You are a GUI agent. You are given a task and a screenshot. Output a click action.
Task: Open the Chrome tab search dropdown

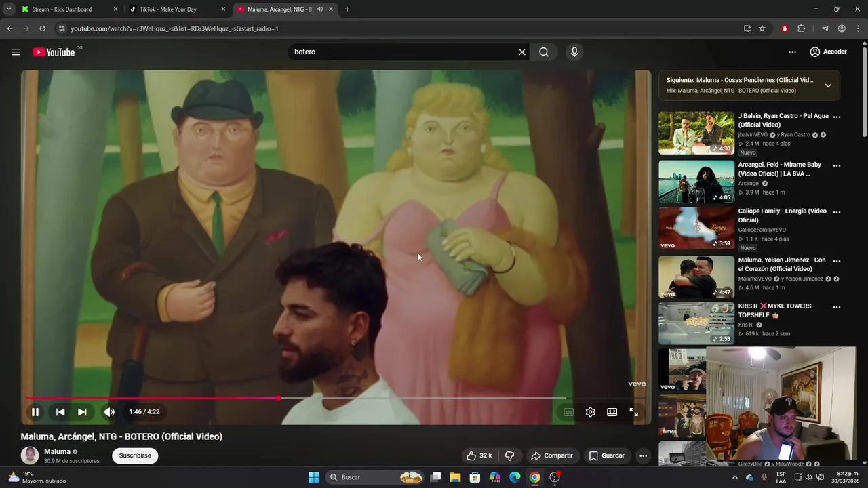tap(9, 9)
